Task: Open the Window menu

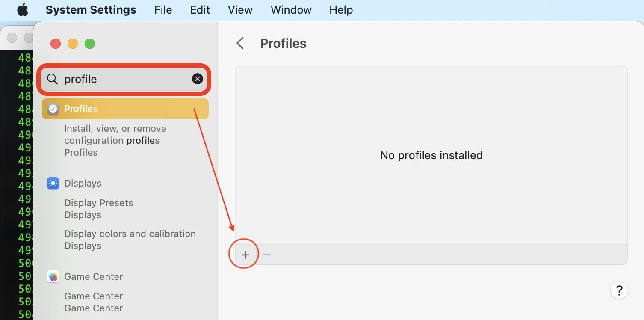Action: coord(291,10)
